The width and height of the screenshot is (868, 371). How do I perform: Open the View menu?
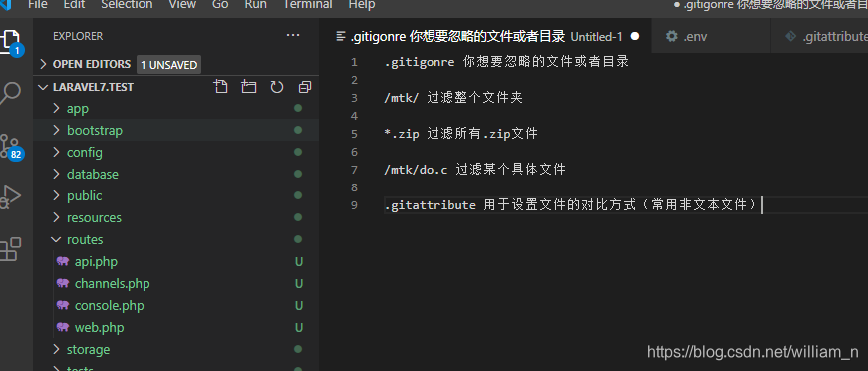[x=182, y=5]
